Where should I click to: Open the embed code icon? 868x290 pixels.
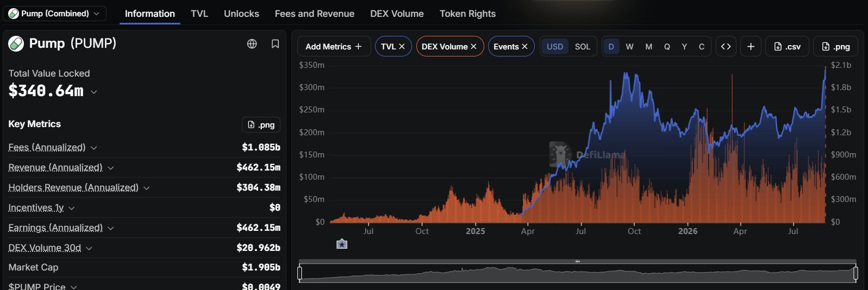pos(726,47)
